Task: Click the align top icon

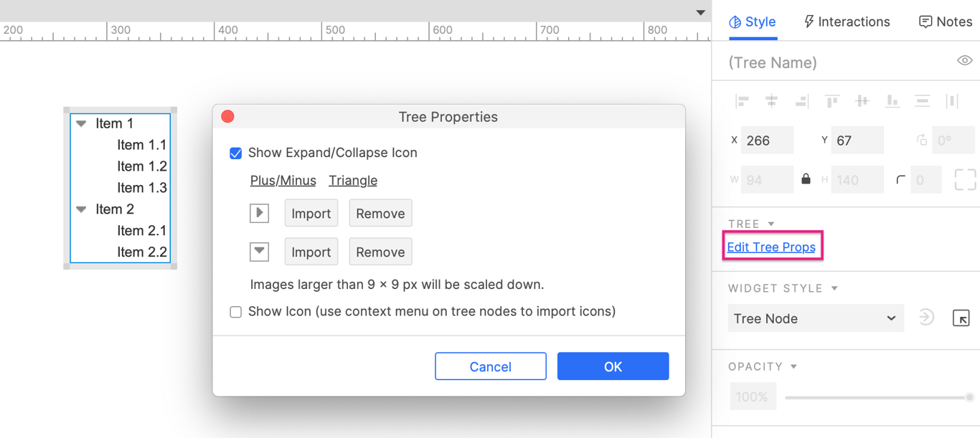Action: coord(832,102)
